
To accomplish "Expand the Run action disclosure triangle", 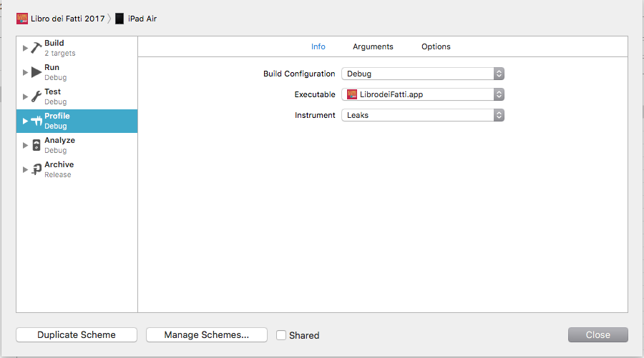I will [25, 72].
